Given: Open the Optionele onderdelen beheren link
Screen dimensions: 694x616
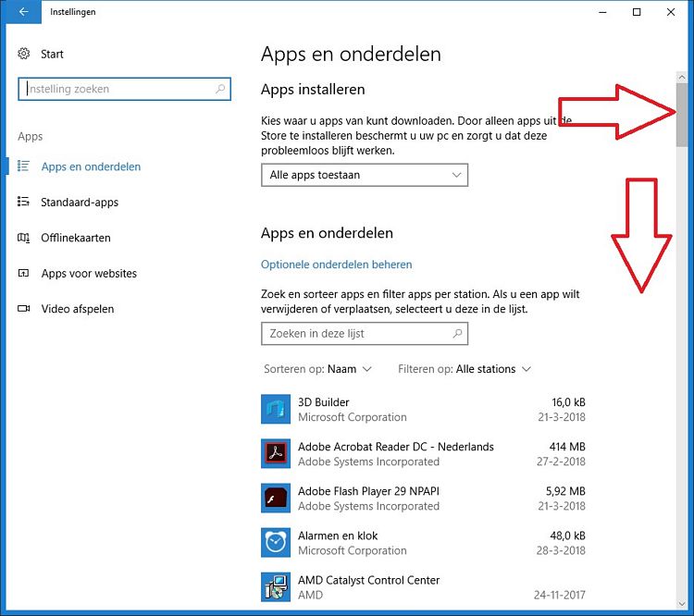Looking at the screenshot, I should (337, 265).
